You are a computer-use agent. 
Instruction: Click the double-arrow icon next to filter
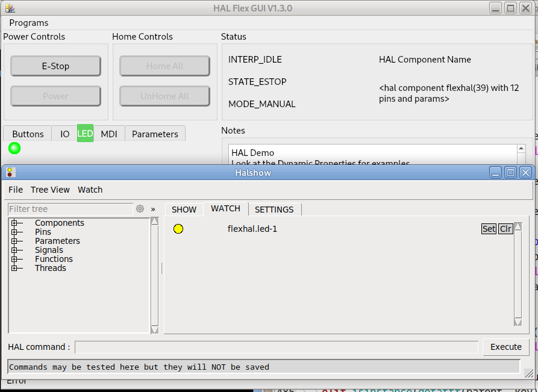pos(153,209)
